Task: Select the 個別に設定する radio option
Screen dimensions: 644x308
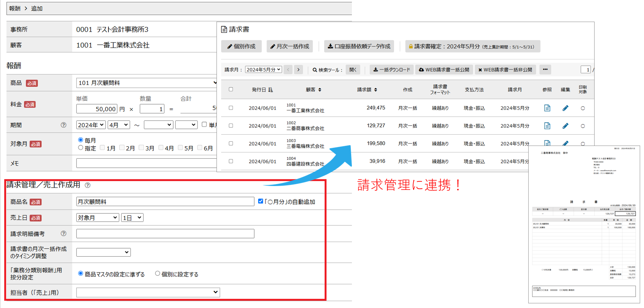Action: click(157, 274)
